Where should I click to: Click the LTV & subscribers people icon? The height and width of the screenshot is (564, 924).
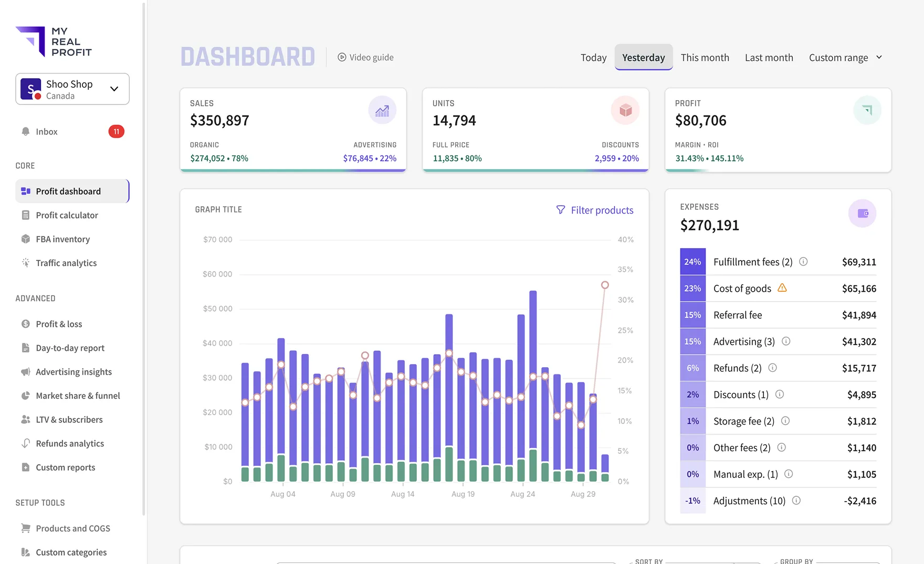click(x=25, y=420)
